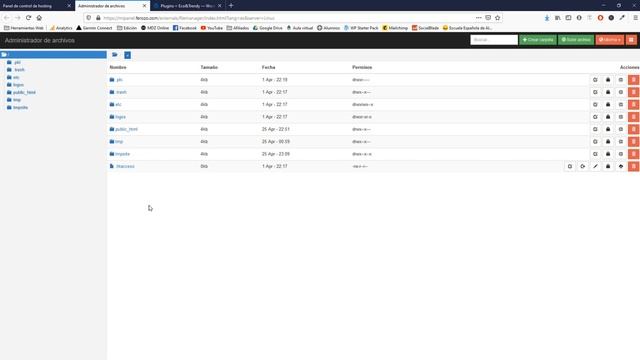Click the Nombre column header
The height and width of the screenshot is (360, 640).
[118, 67]
